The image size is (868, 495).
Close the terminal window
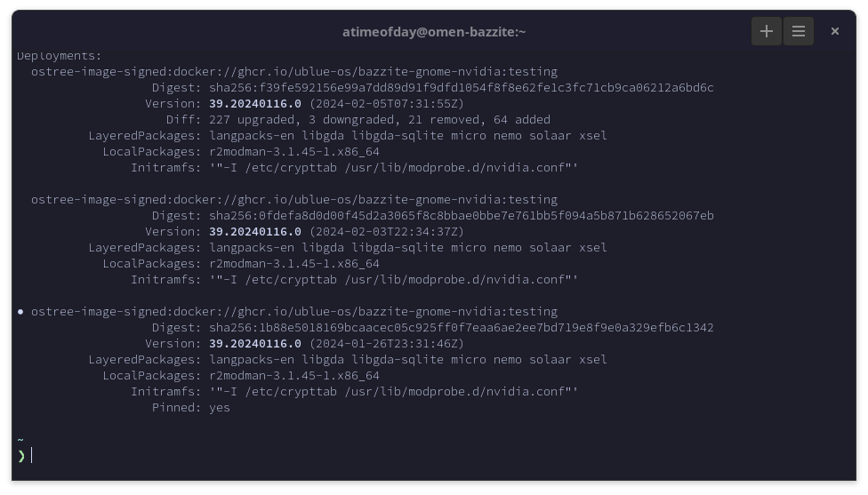[x=834, y=31]
